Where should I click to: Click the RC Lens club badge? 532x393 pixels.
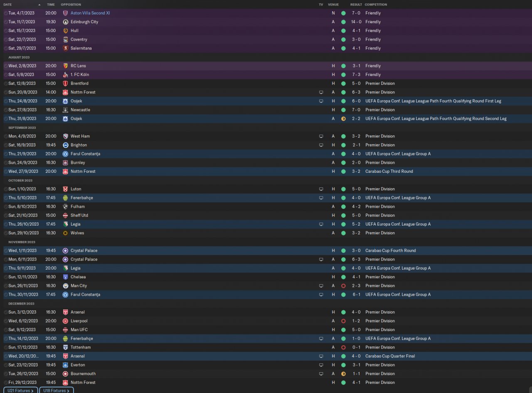[66, 66]
